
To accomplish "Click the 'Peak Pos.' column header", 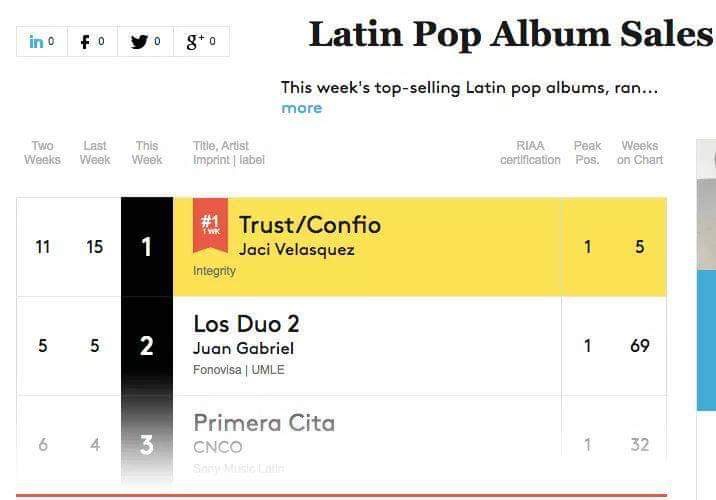I will tap(587, 153).
